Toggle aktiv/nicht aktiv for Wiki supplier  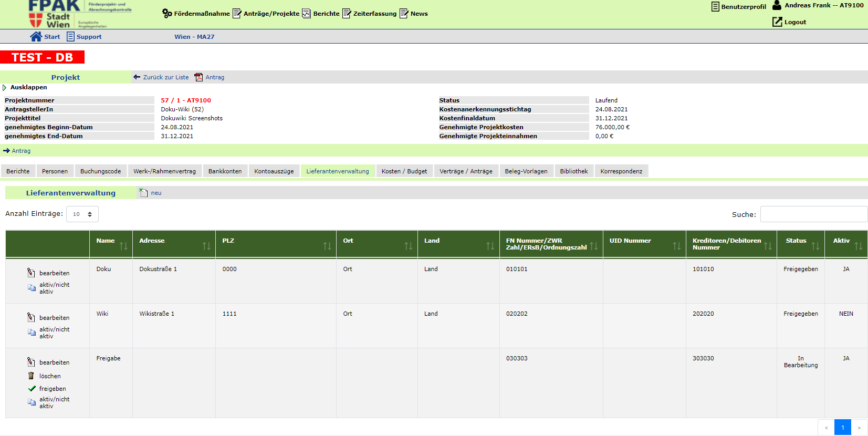point(32,333)
